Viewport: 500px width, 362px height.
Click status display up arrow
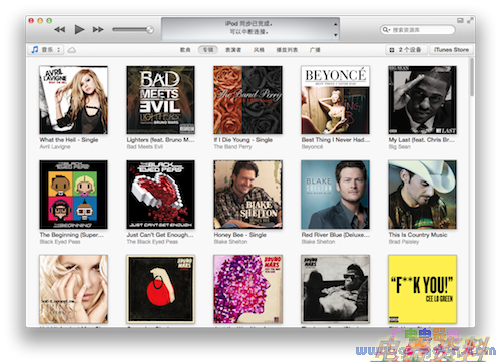pyautogui.click(x=336, y=24)
